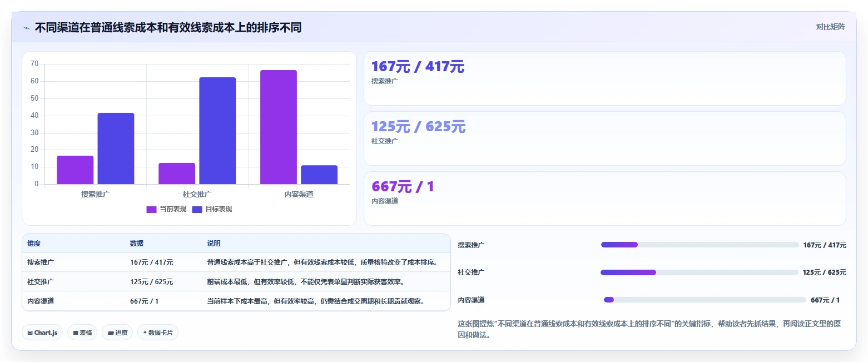
Task: Click the 667元 / 1 value after the progress bar
Action: click(x=825, y=300)
